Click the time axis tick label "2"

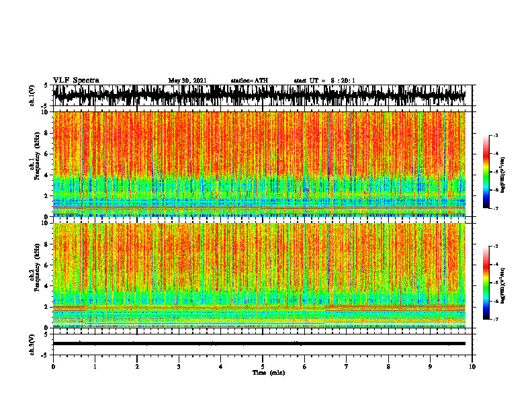click(x=137, y=367)
